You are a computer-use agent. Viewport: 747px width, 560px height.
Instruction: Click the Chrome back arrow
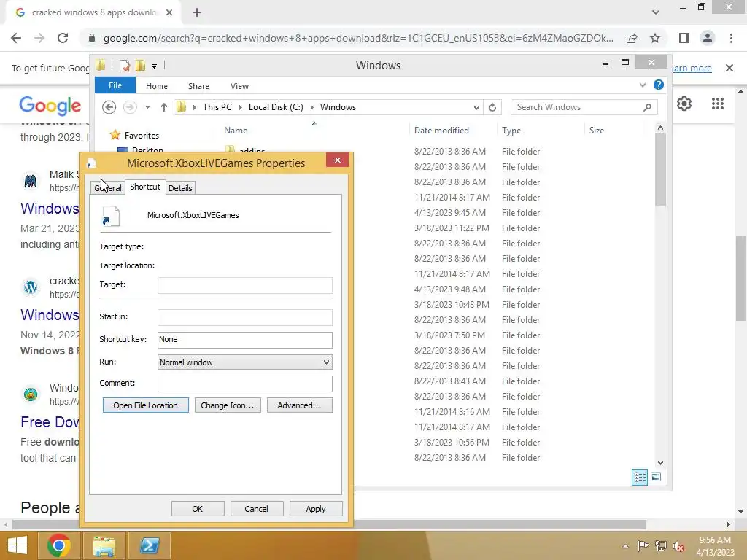point(16,38)
